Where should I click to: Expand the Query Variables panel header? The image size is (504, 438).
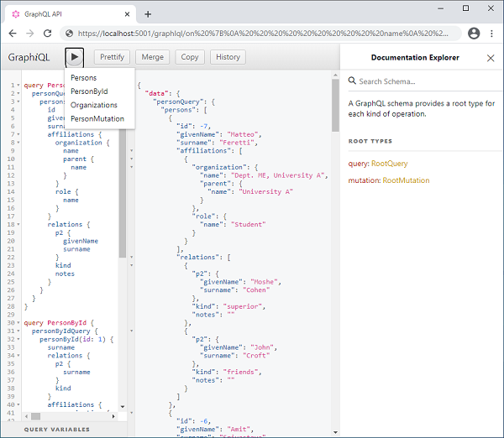pyautogui.click(x=65, y=430)
